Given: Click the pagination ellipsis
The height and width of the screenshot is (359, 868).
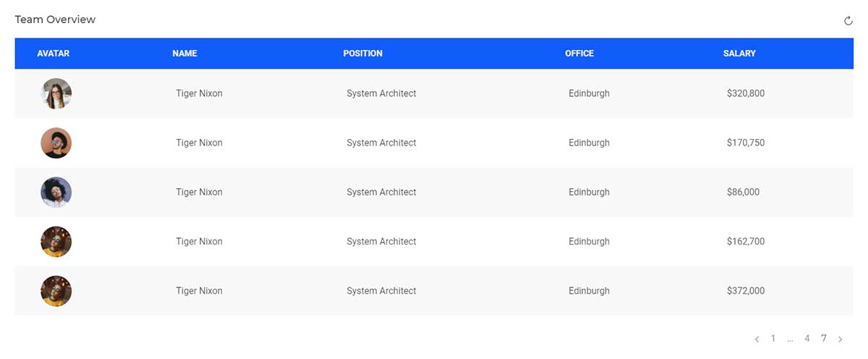Looking at the screenshot, I should (x=791, y=339).
